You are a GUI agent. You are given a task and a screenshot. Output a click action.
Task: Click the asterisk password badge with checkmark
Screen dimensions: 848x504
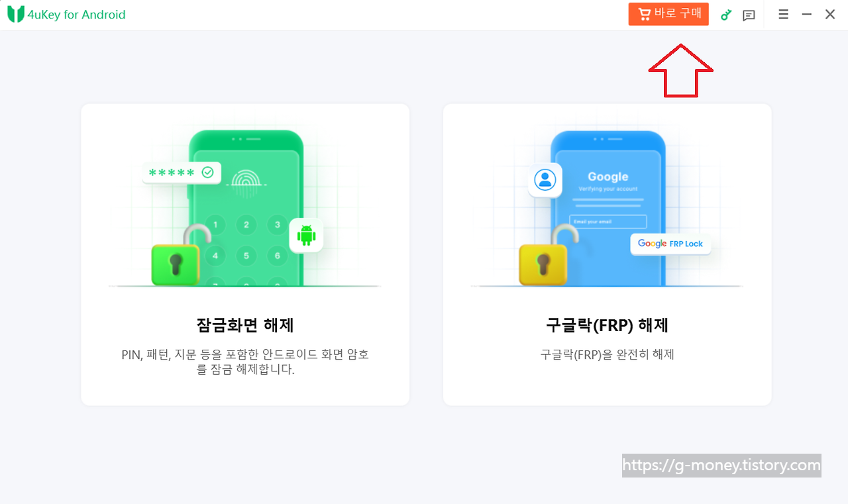pos(182,173)
